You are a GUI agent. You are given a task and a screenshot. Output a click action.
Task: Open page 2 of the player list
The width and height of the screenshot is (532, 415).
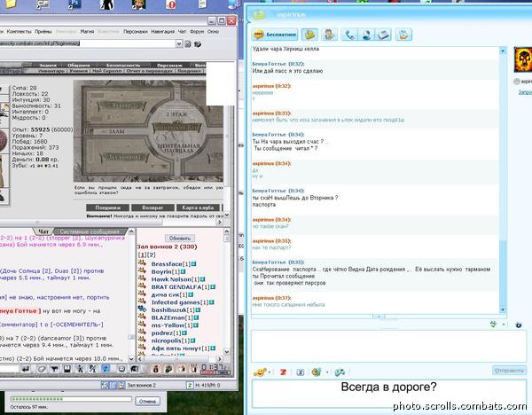click(x=152, y=254)
